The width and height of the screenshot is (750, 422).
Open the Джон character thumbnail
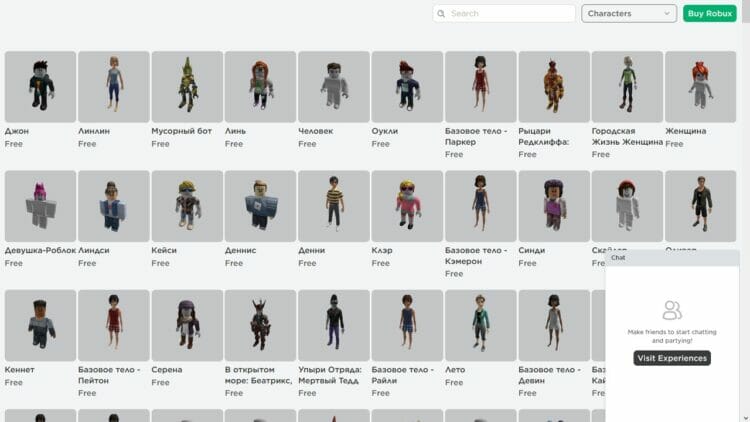pos(40,87)
